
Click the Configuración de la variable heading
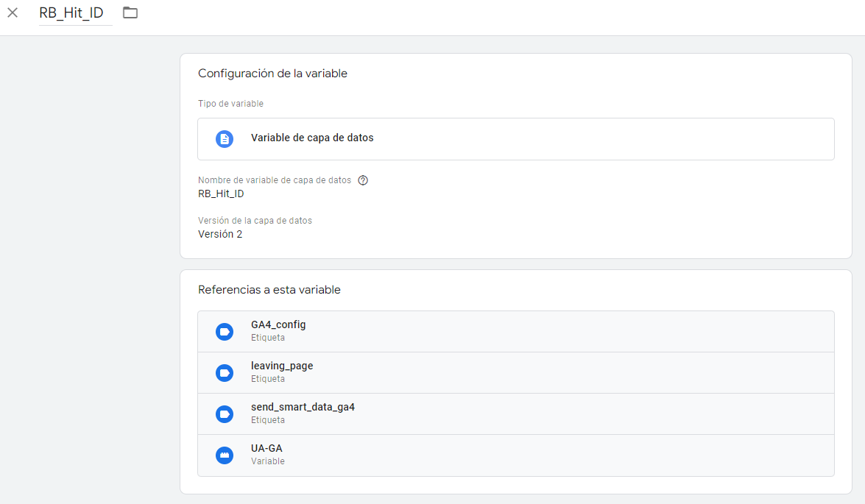(x=272, y=73)
